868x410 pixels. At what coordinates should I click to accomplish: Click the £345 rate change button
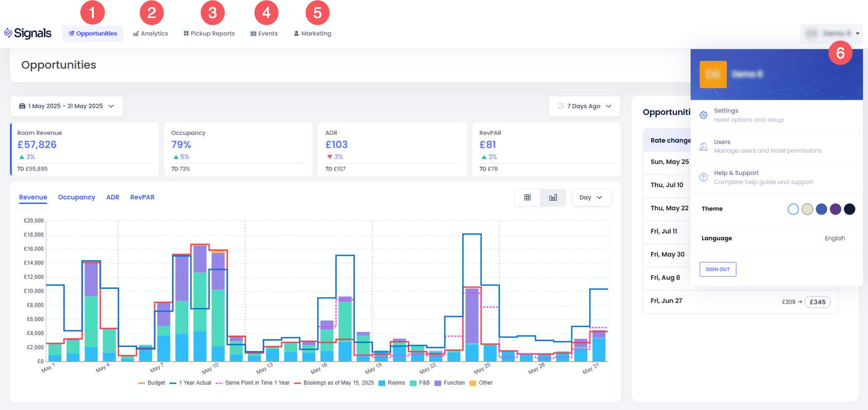(817, 302)
